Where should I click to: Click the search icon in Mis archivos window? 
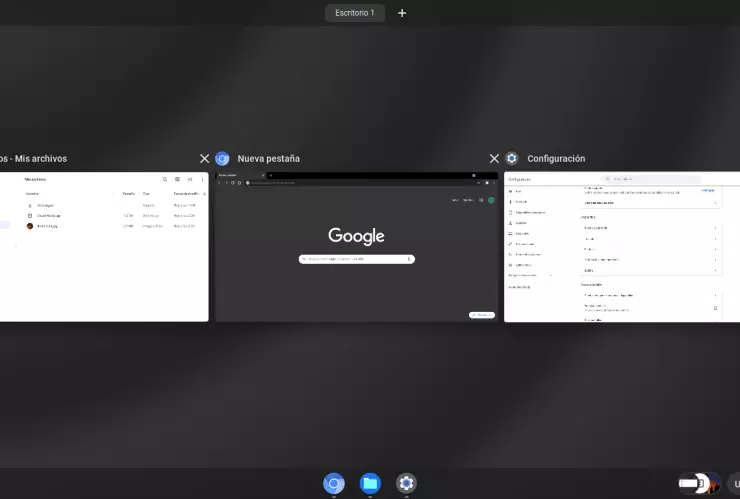point(165,179)
